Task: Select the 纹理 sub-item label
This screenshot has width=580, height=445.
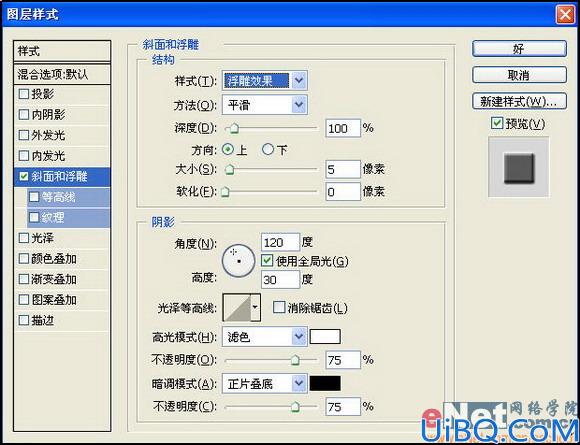Action: point(53,218)
